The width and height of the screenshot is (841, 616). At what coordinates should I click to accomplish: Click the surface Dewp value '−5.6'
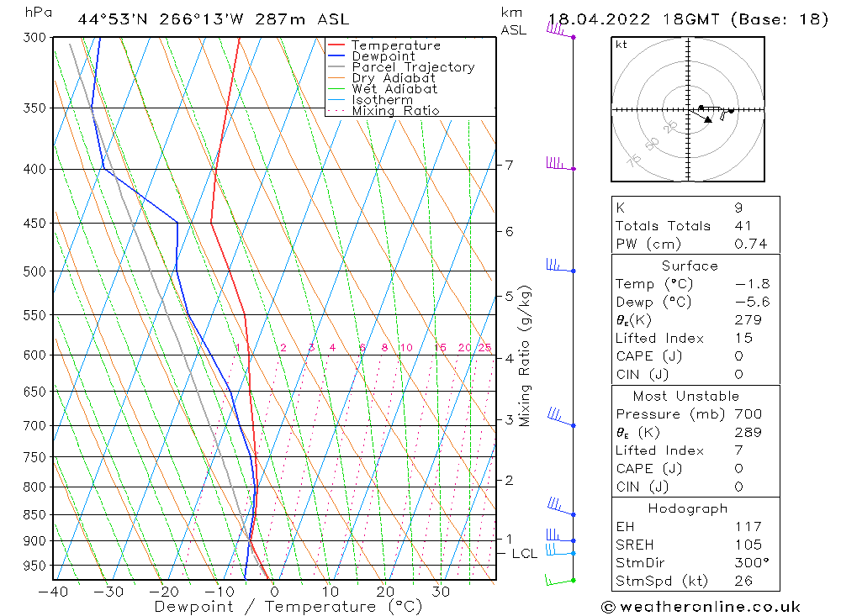(752, 303)
